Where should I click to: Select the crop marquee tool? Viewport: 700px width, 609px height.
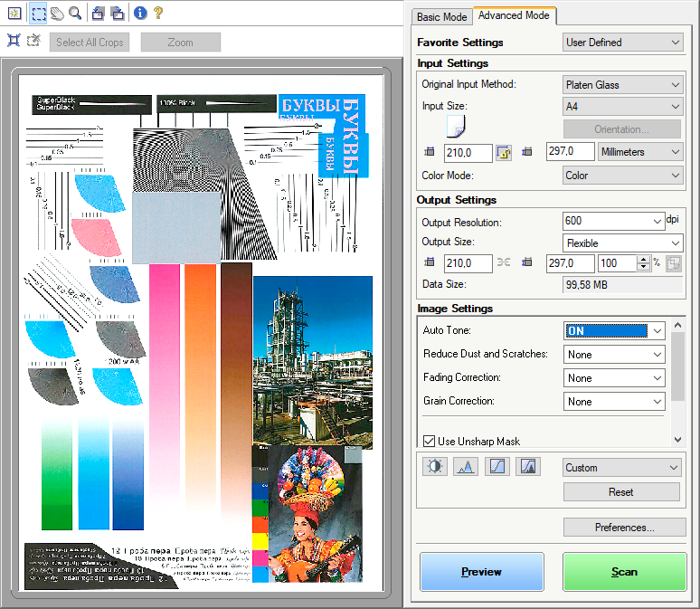[x=38, y=13]
